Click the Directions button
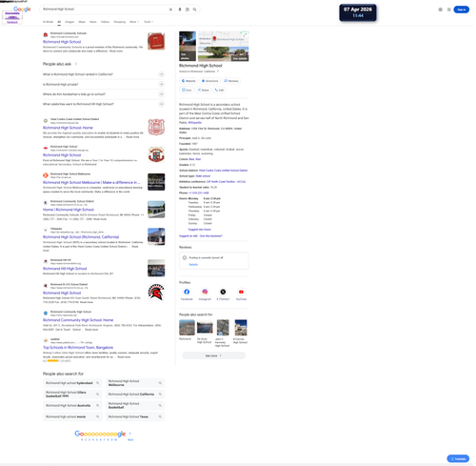Image resolution: width=476 pixels, height=466 pixels. click(x=209, y=81)
